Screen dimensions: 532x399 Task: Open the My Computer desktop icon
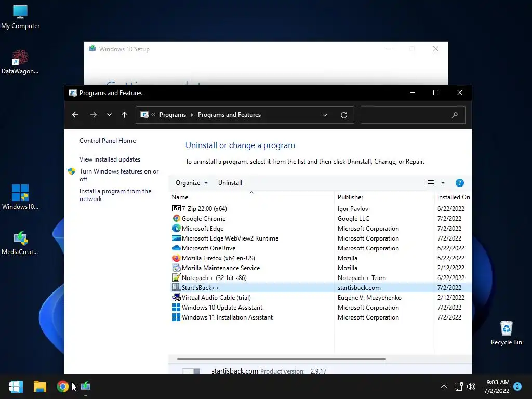[x=20, y=17]
